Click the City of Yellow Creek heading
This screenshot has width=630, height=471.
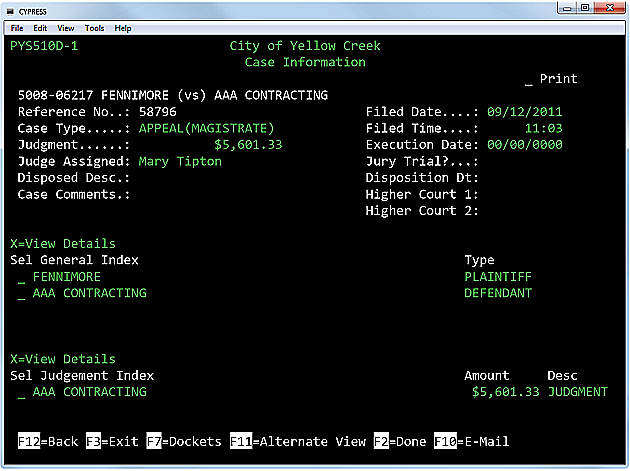pos(305,46)
